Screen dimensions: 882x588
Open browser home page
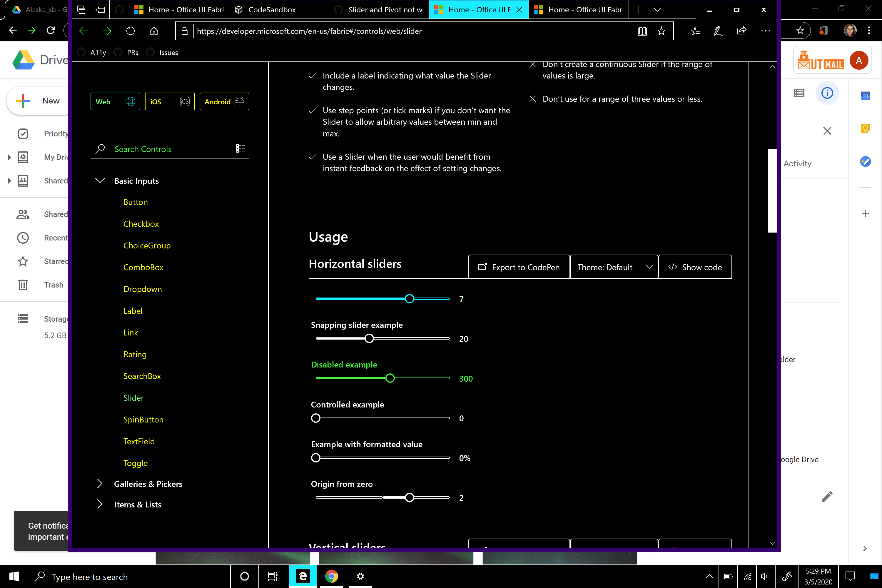154,31
